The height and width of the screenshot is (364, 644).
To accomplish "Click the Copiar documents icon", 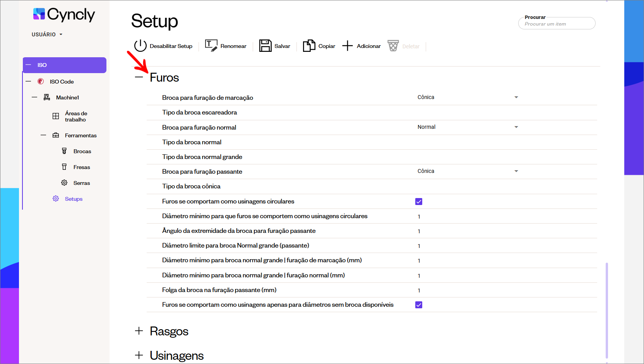I will tap(309, 46).
